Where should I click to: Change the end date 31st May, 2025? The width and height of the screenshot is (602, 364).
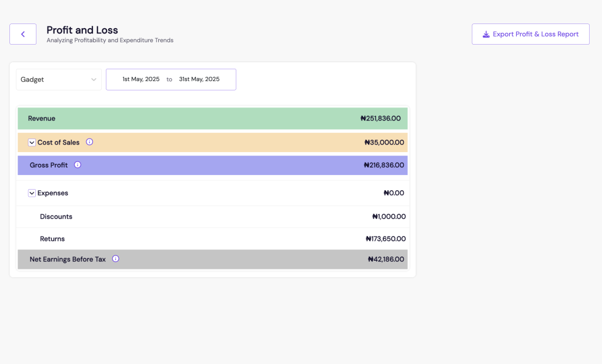coord(199,79)
